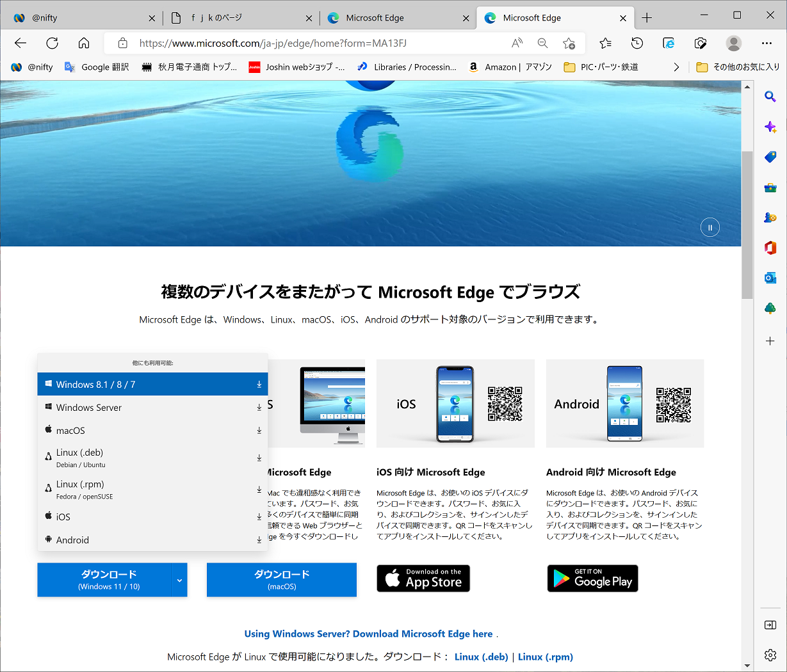The height and width of the screenshot is (672, 787).
Task: Select Windows 8.1 / 8 / 7 download option
Action: (x=152, y=384)
